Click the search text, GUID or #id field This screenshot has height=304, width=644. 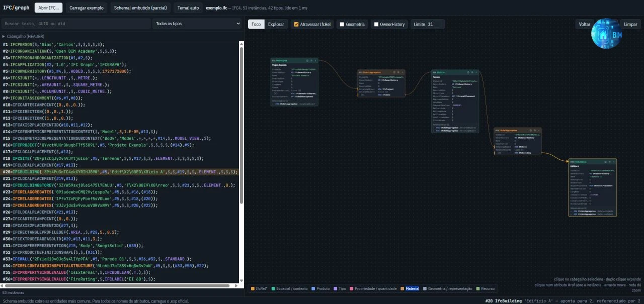75,24
